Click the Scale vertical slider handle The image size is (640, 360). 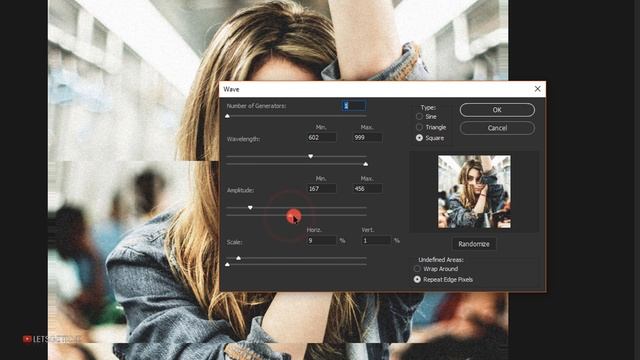(x=228, y=264)
